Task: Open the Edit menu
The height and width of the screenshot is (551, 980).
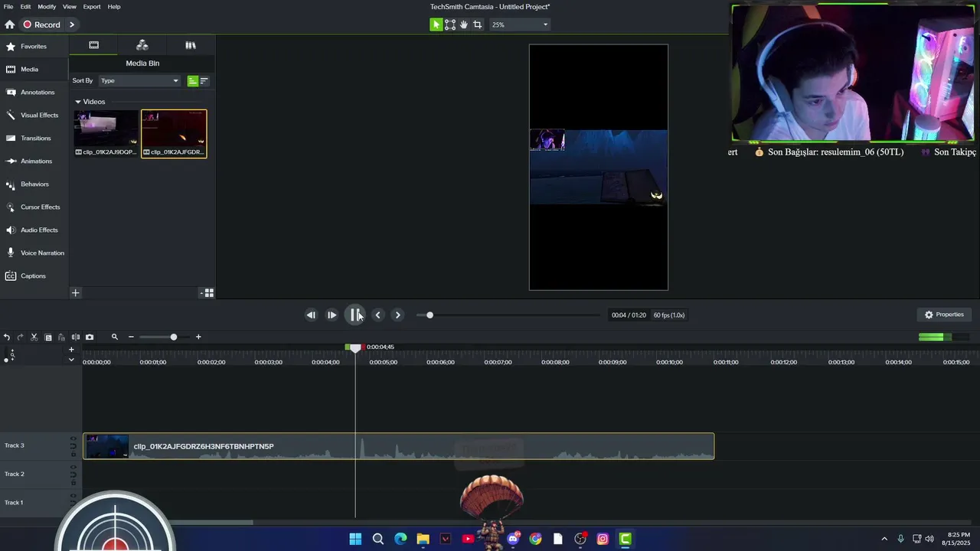Action: point(25,6)
